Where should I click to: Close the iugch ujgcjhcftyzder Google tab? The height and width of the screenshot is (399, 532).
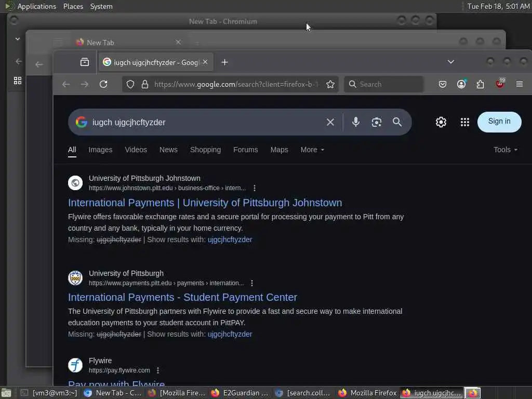(x=205, y=62)
